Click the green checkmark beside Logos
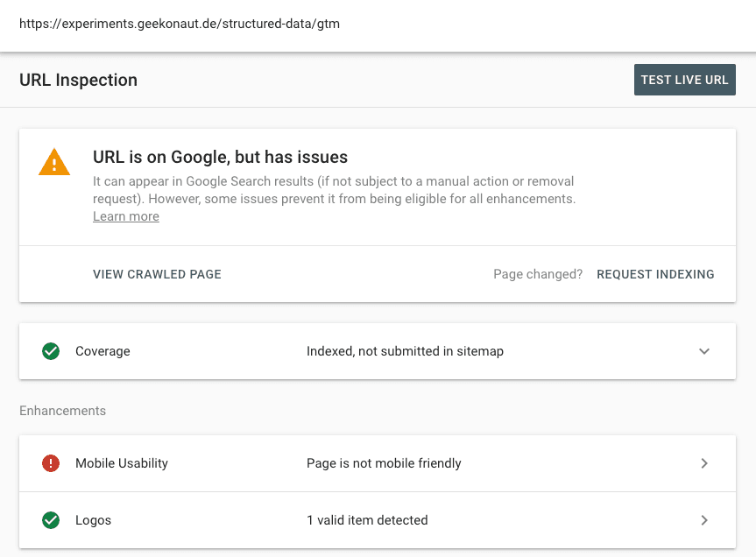 (x=51, y=519)
